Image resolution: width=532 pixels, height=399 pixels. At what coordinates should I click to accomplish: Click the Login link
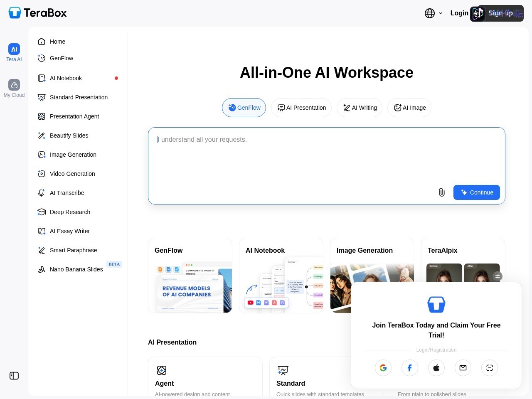(459, 13)
